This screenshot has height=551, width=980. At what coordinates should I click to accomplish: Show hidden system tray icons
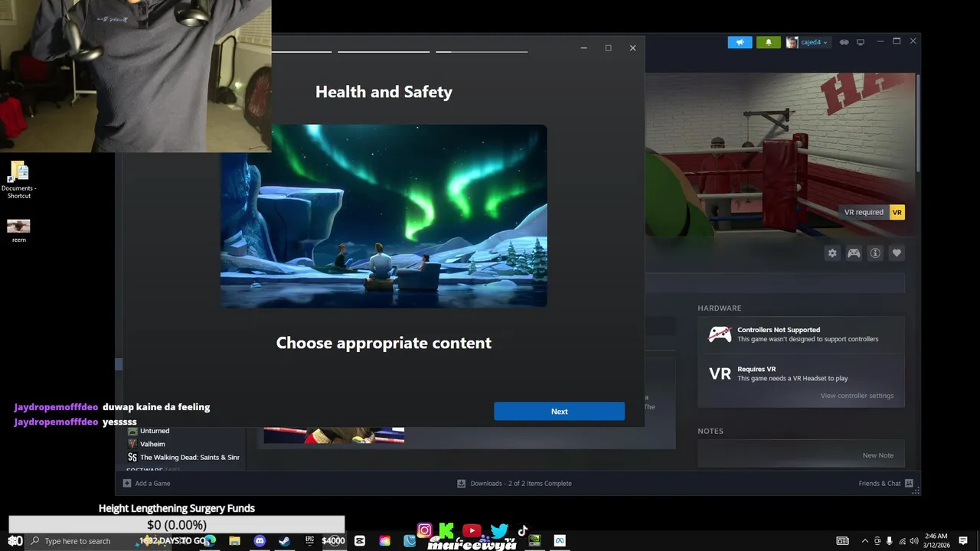[865, 541]
